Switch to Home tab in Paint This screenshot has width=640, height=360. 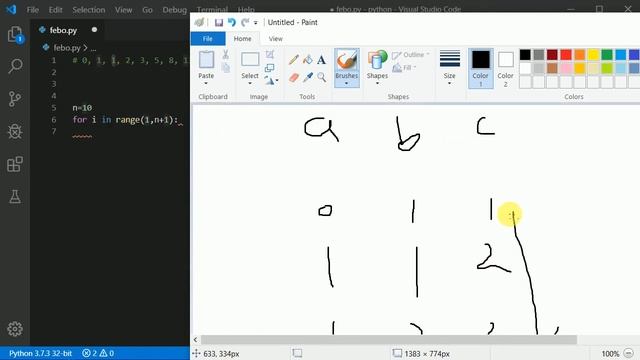242,39
